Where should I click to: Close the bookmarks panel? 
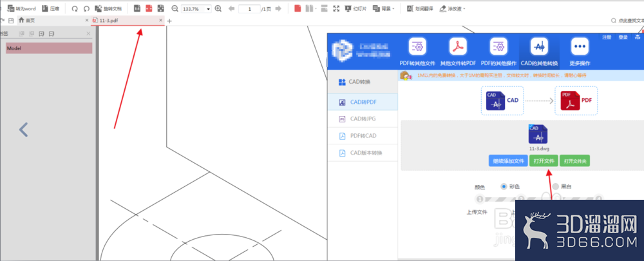(88, 34)
